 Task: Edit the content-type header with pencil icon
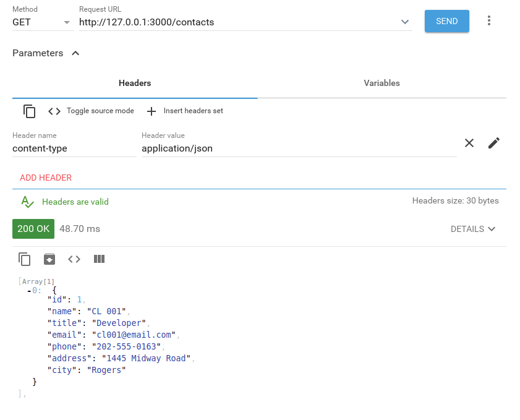tap(493, 143)
